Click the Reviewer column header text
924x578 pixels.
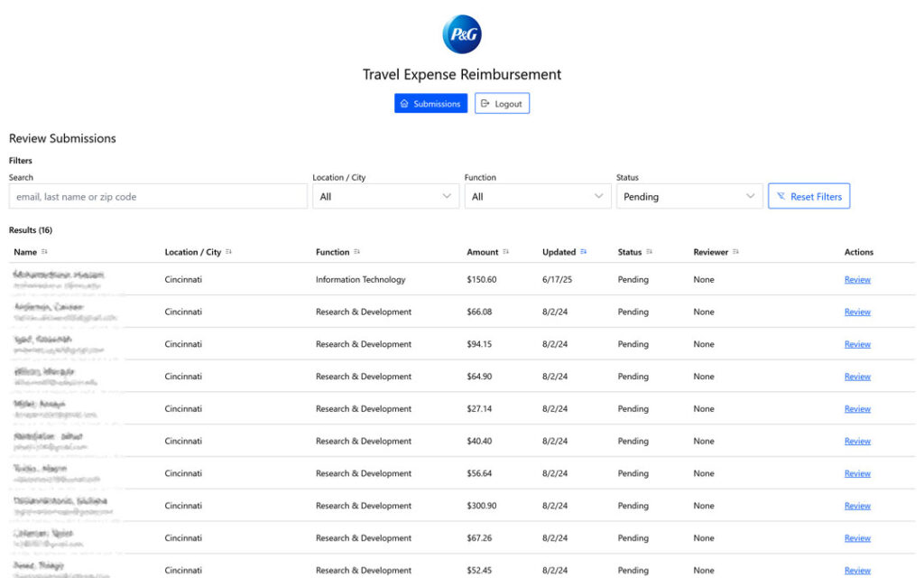(711, 252)
